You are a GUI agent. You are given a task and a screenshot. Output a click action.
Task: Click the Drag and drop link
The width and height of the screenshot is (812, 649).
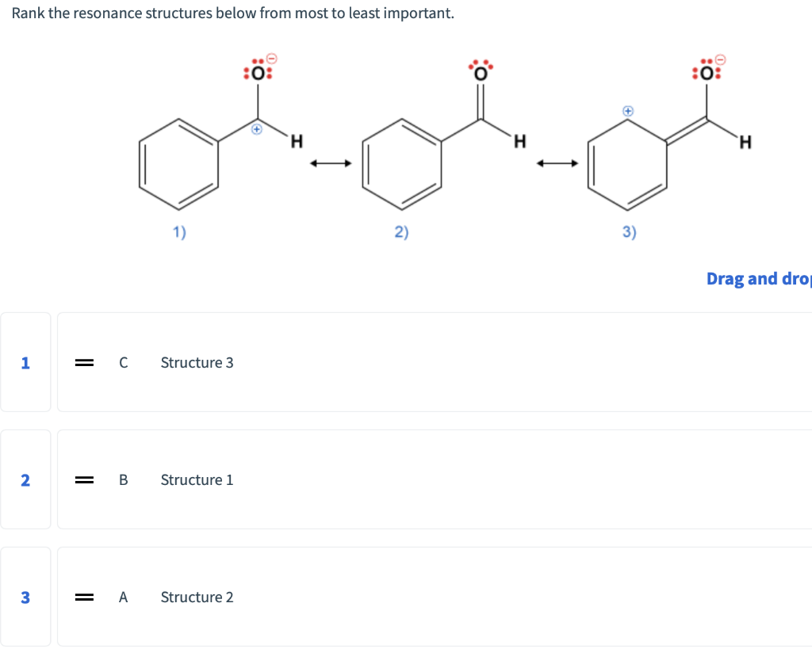759,278
